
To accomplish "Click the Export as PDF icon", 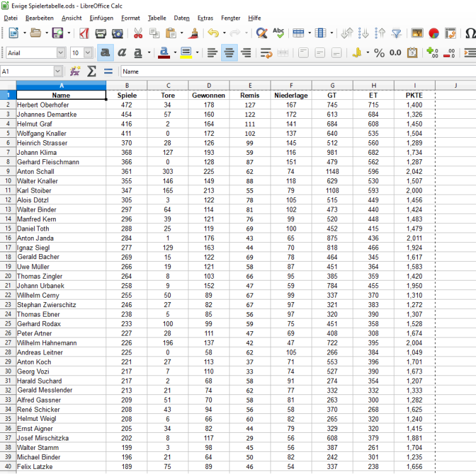I will coord(84,33).
